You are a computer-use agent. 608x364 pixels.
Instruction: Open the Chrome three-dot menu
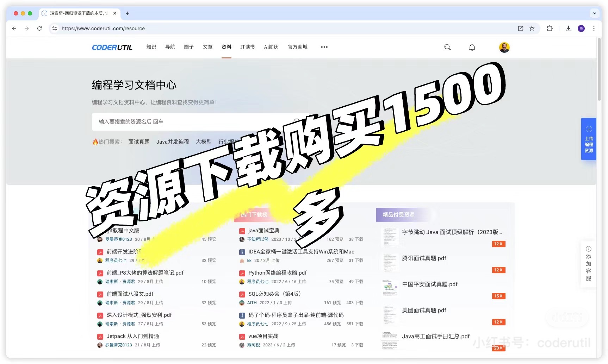594,29
